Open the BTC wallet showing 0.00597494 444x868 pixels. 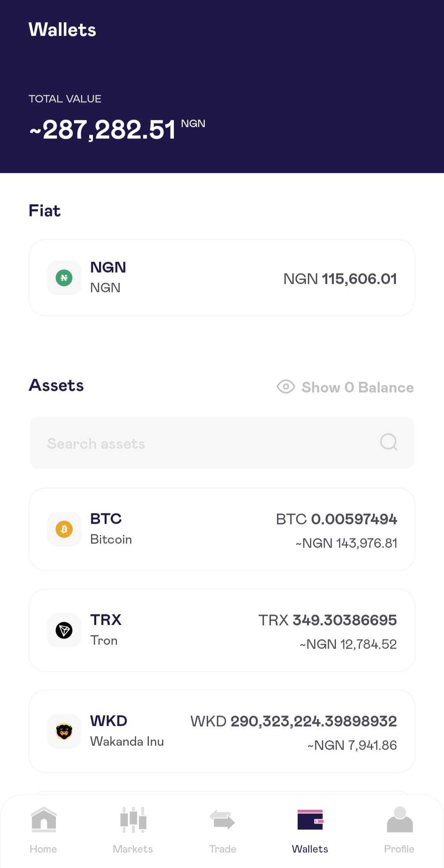(222, 529)
